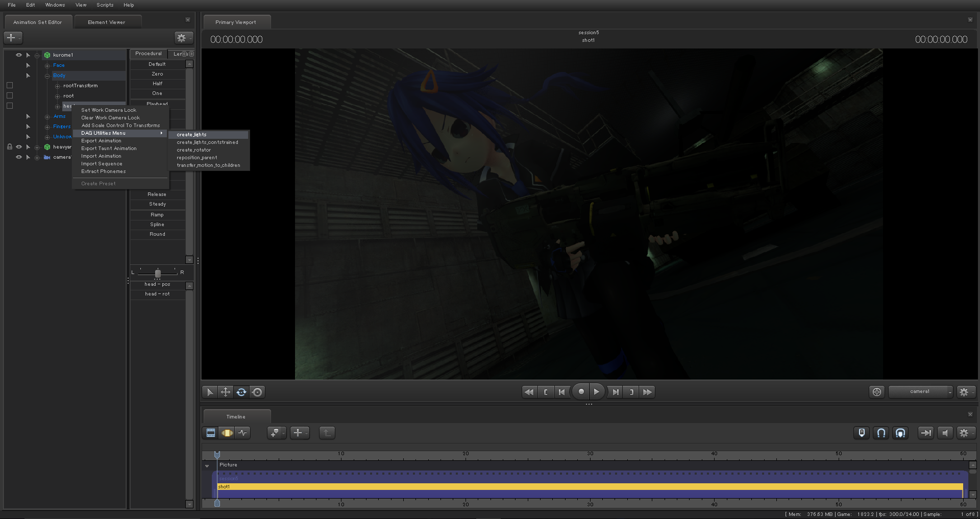Expand the rootTransform node

(x=57, y=86)
